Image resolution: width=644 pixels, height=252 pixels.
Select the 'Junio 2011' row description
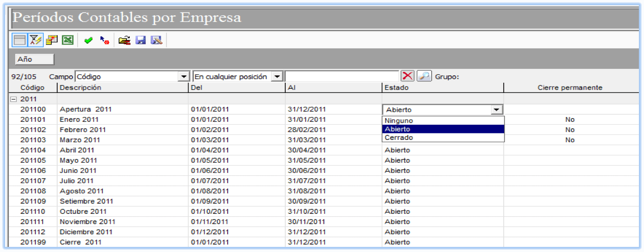coord(78,171)
